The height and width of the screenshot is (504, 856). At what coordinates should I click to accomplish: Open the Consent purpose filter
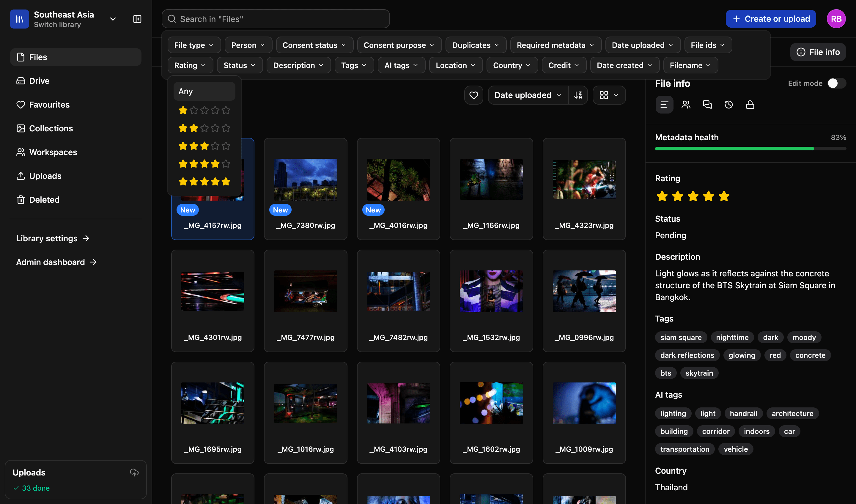399,45
